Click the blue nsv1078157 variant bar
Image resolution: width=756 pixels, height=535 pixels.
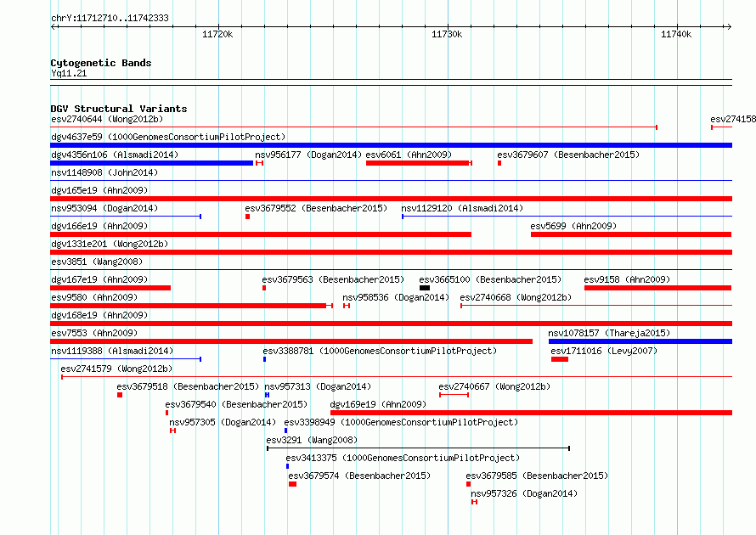[x=640, y=341]
